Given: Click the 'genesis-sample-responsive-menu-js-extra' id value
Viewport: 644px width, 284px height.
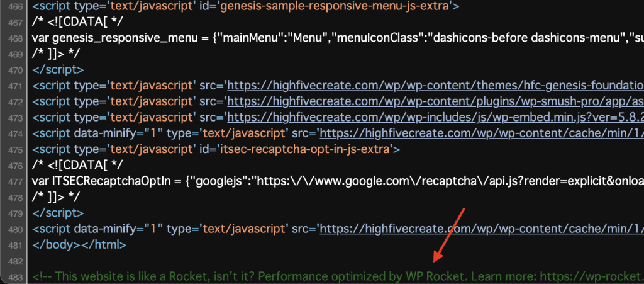Looking at the screenshot, I should tap(335, 6).
